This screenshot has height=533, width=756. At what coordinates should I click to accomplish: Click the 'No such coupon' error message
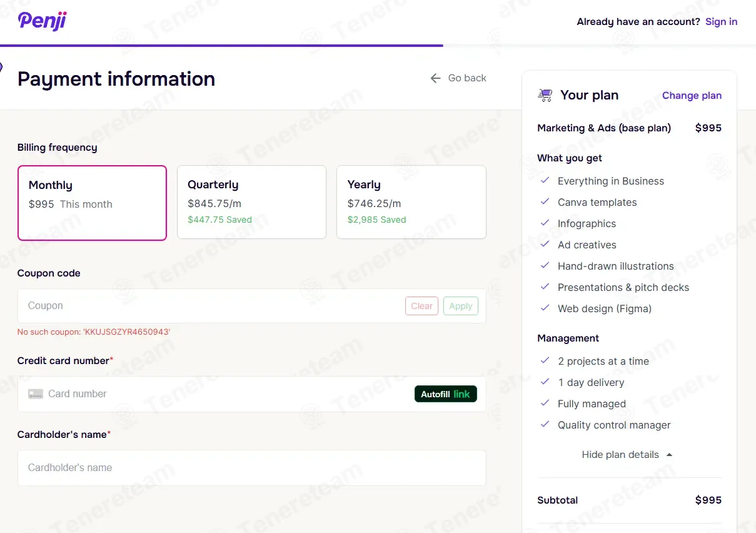[x=94, y=332]
